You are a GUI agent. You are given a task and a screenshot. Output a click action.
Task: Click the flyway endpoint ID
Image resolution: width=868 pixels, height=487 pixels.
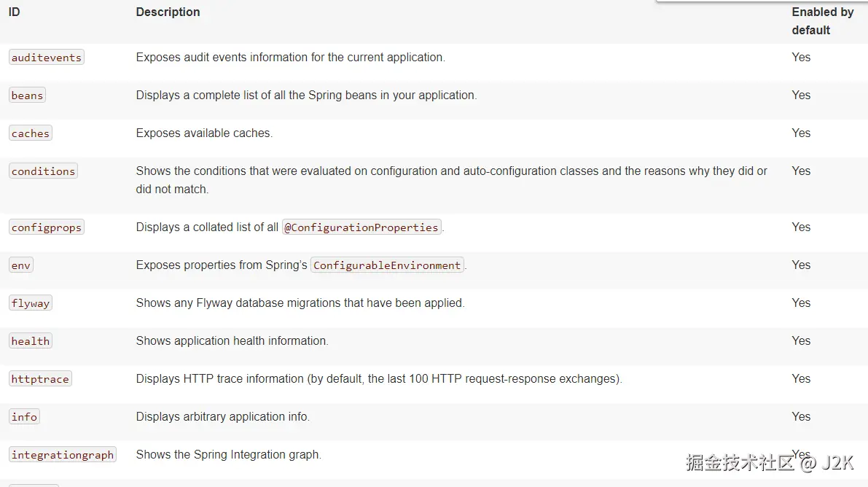point(31,303)
